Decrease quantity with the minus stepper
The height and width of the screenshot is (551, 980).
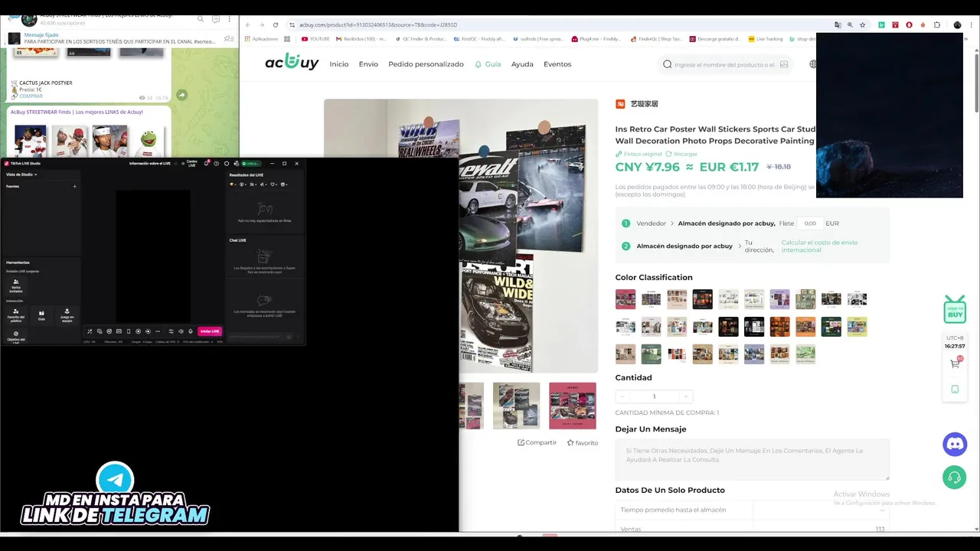(x=622, y=396)
